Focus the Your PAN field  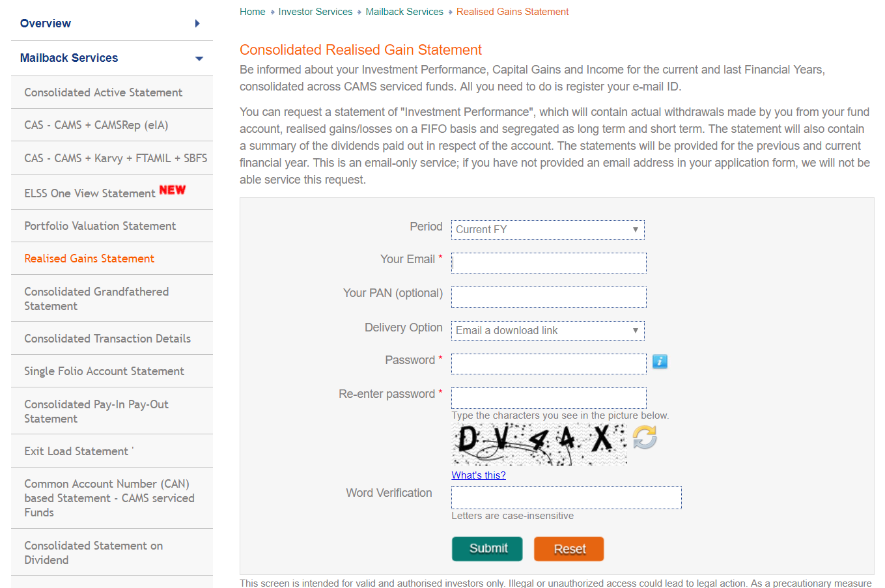[548, 297]
